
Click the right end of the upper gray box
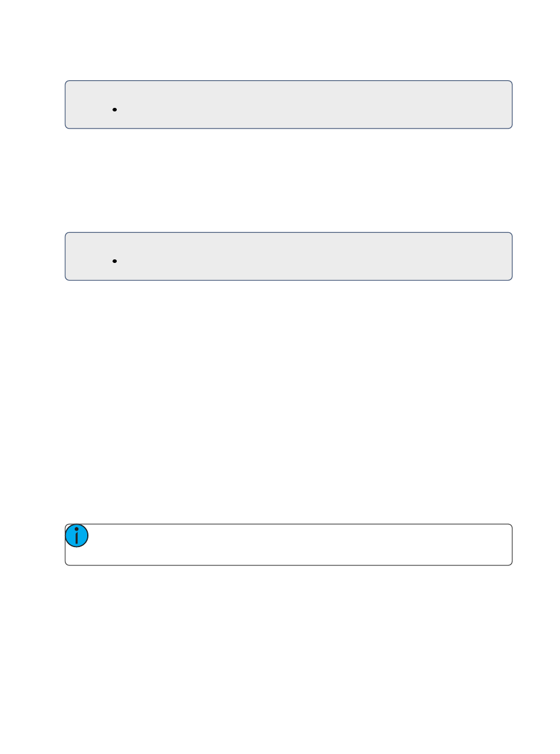point(507,104)
